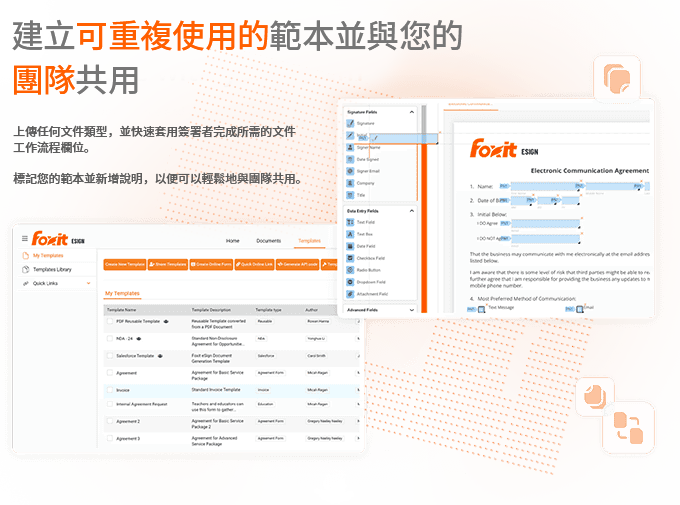Click the Standard Invoice Template description
Viewport: 680px width, 505px height.
[216, 390]
